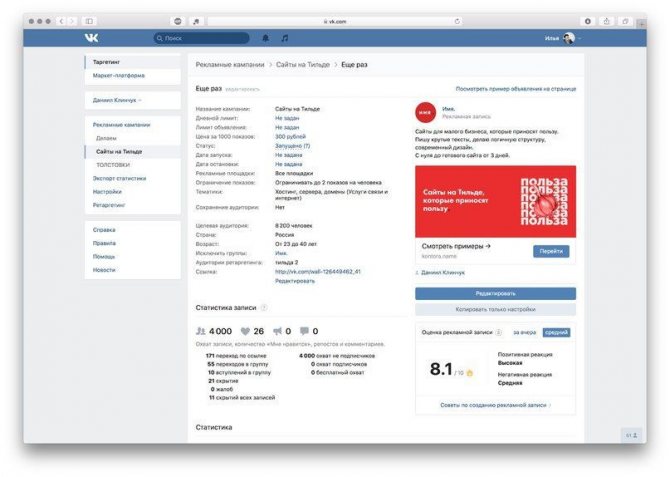Open the Диларем campaign in sidebar
The height and width of the screenshot is (477, 670).
pyautogui.click(x=106, y=138)
